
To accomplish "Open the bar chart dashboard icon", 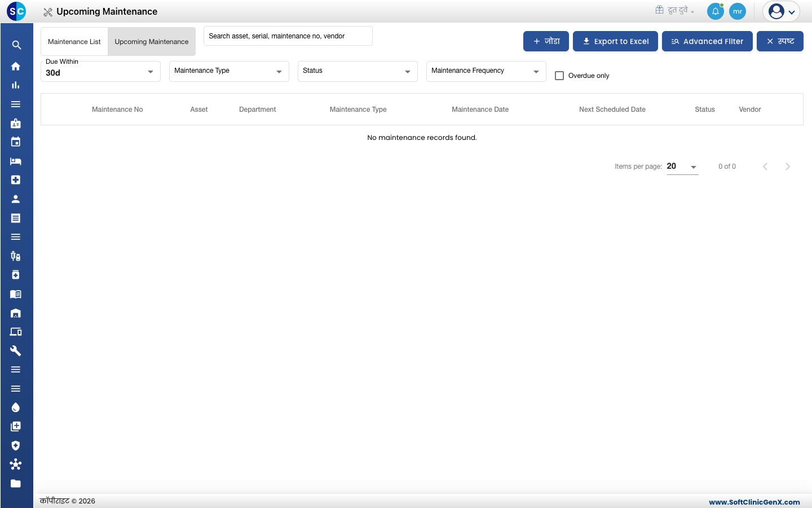I will pos(16,85).
